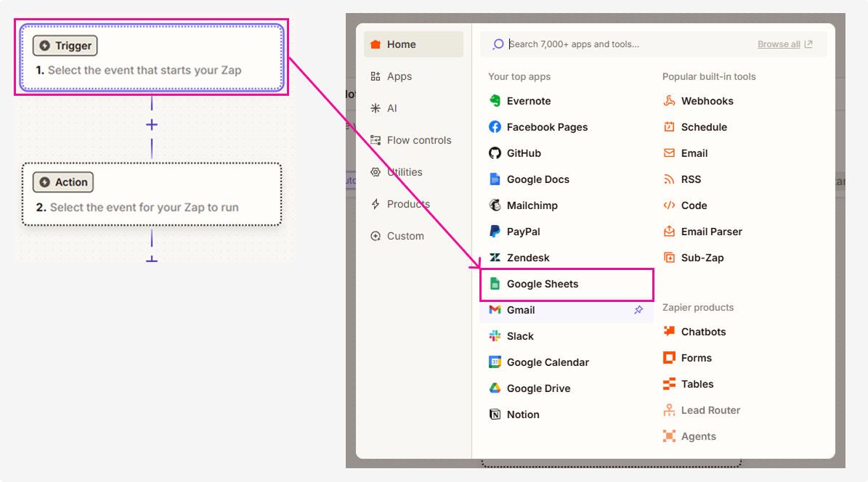
Task: Select Google Calendar from top apps
Action: click(548, 362)
